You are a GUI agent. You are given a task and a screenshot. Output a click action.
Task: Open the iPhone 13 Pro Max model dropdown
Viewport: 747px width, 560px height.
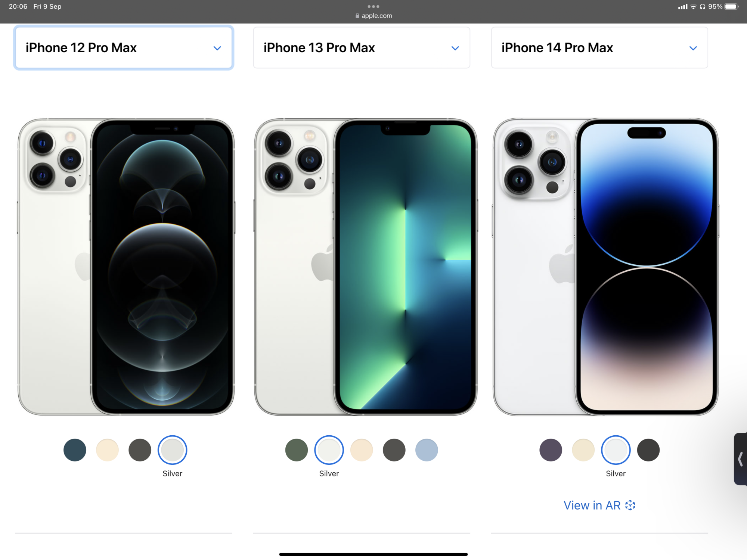361,47
